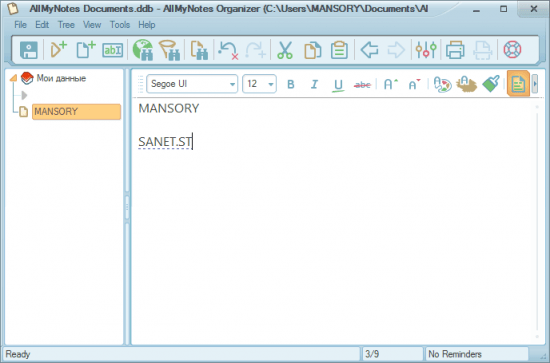Click the Save floppy disk icon
The width and height of the screenshot is (550, 363).
(x=29, y=50)
